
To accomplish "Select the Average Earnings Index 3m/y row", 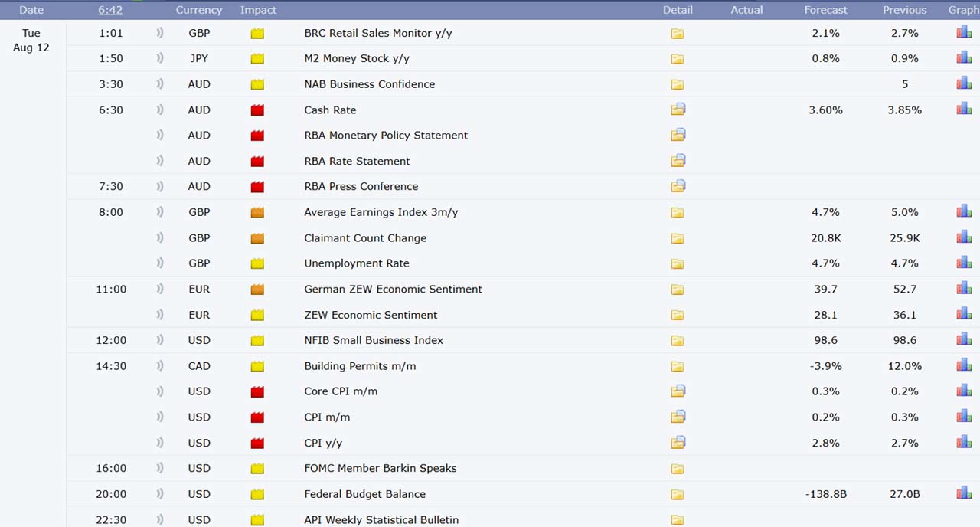I will pyautogui.click(x=381, y=212).
